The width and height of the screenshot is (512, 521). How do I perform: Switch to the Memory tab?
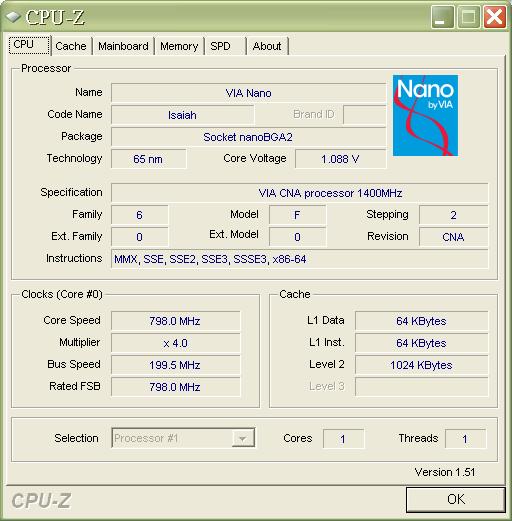pyautogui.click(x=179, y=46)
